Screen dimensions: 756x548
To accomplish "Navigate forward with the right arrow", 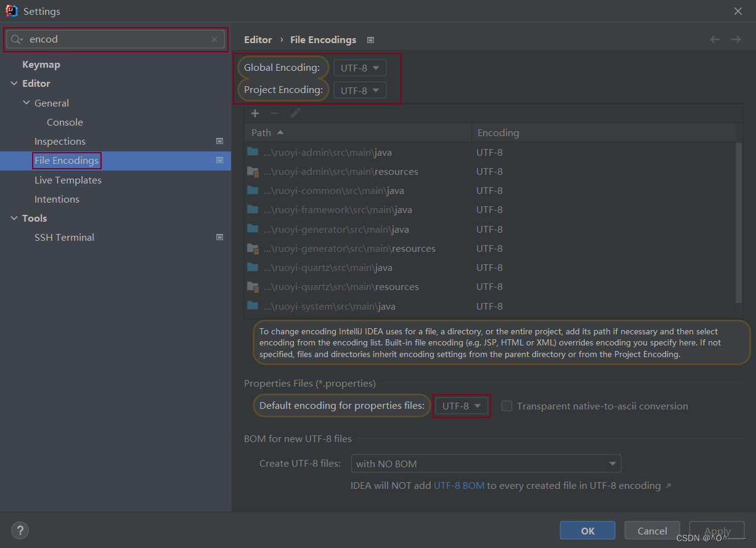I will click(x=736, y=39).
